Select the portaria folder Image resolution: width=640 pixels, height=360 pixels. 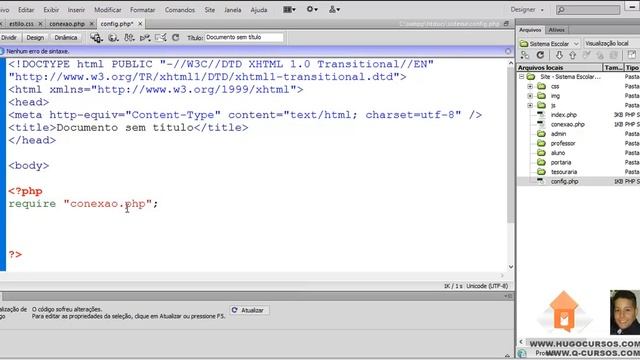point(561,162)
